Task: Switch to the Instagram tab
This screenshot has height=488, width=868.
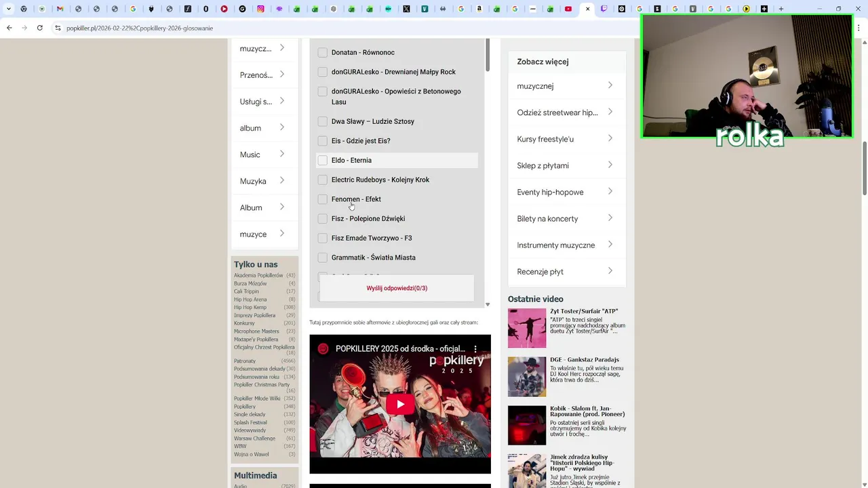Action: (x=261, y=9)
